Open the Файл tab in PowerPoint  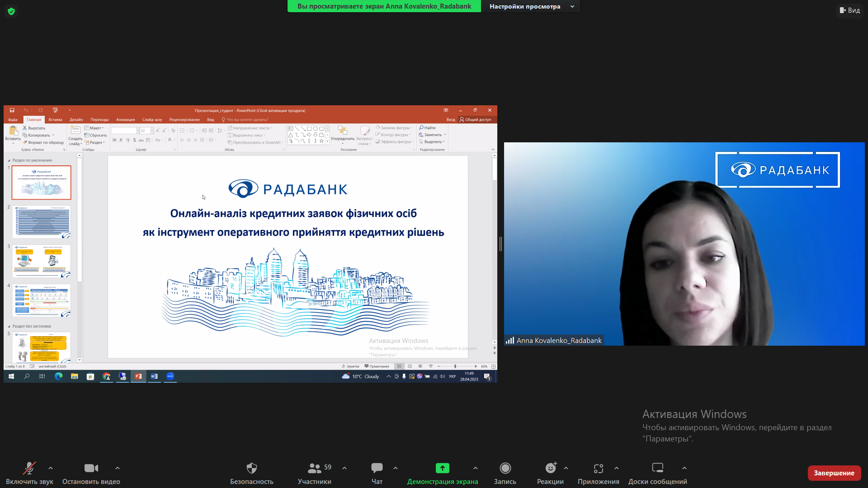click(x=13, y=120)
